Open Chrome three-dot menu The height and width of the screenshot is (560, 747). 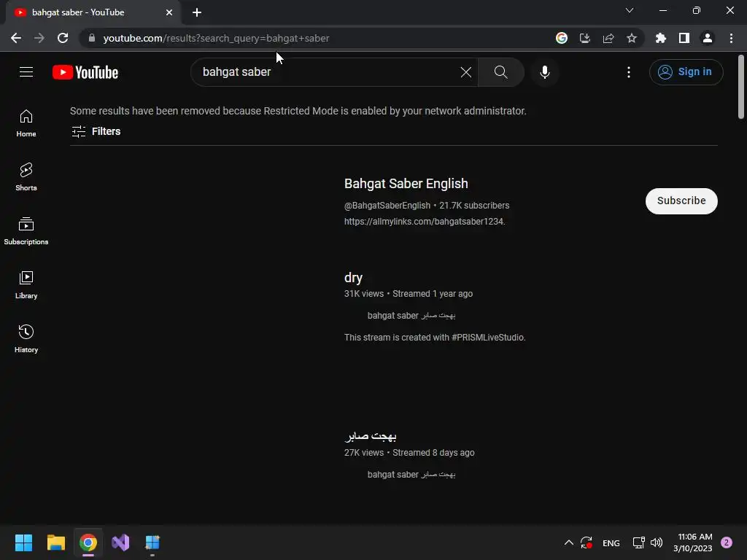point(731,38)
